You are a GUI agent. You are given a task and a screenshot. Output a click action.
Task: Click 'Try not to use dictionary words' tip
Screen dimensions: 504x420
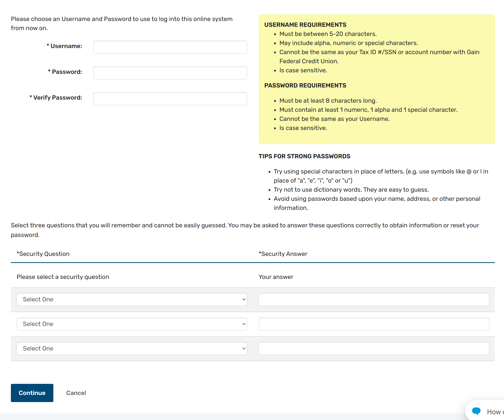(x=351, y=189)
